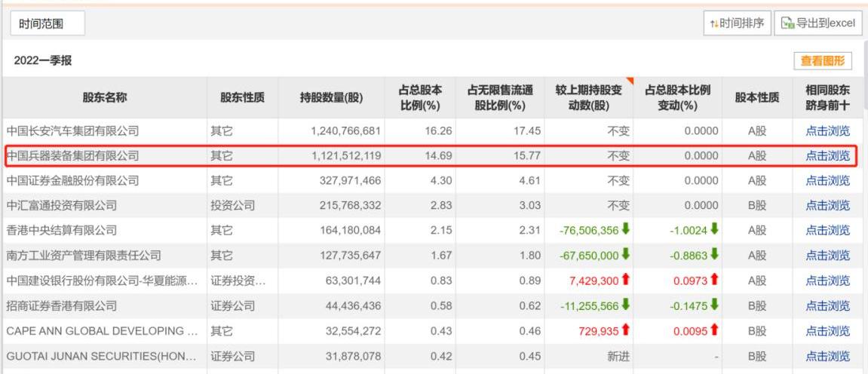868x374 pixels.
Task: Click the red up arrow beside 0.0973
Action: 714,280
